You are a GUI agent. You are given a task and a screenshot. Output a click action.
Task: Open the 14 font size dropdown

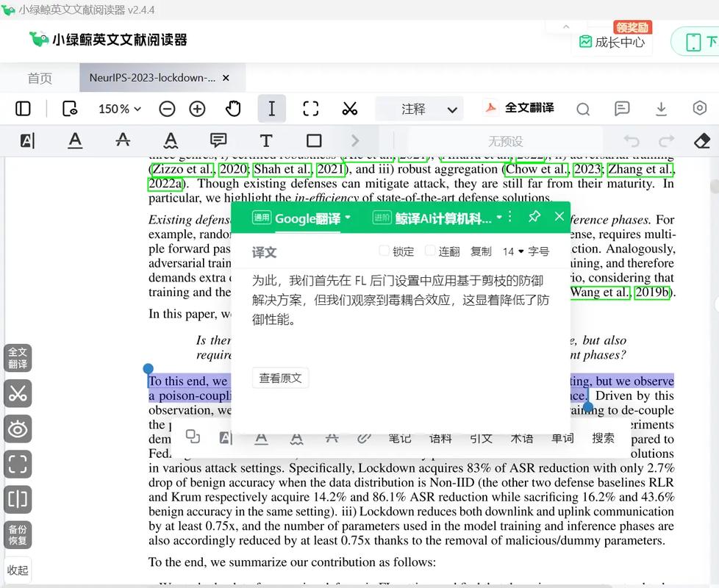(x=512, y=251)
